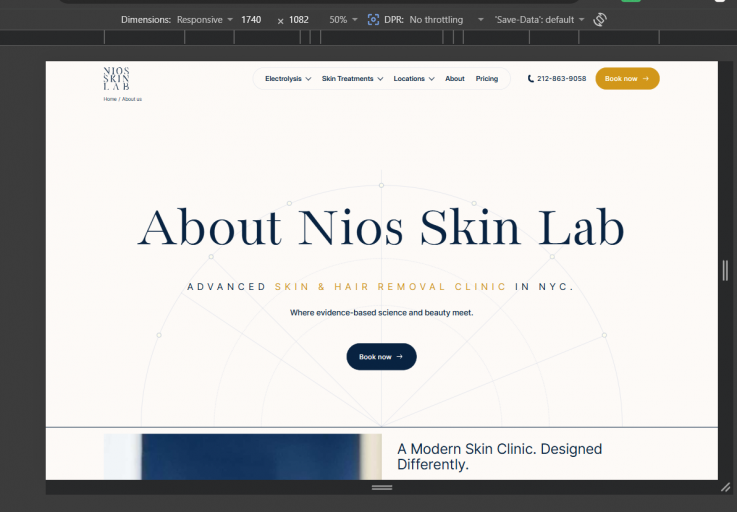This screenshot has width=737, height=512.
Task: Click the corner viewport resize handle
Action: [x=726, y=488]
